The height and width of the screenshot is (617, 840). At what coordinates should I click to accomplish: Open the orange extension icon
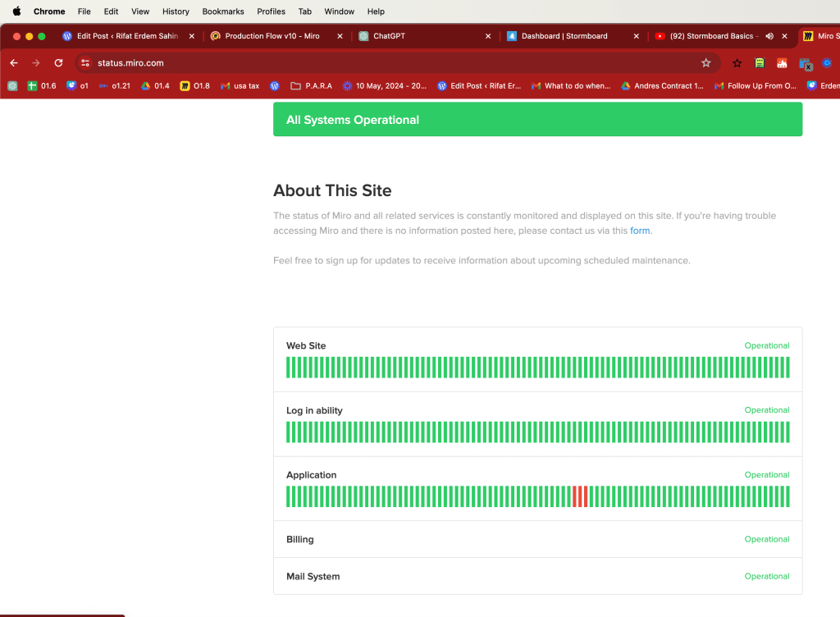782,63
